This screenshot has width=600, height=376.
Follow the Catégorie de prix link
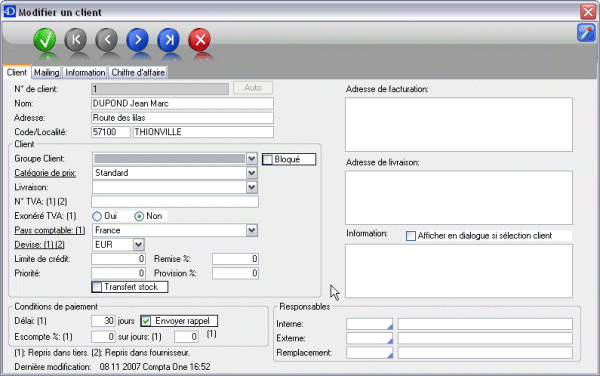tap(45, 173)
